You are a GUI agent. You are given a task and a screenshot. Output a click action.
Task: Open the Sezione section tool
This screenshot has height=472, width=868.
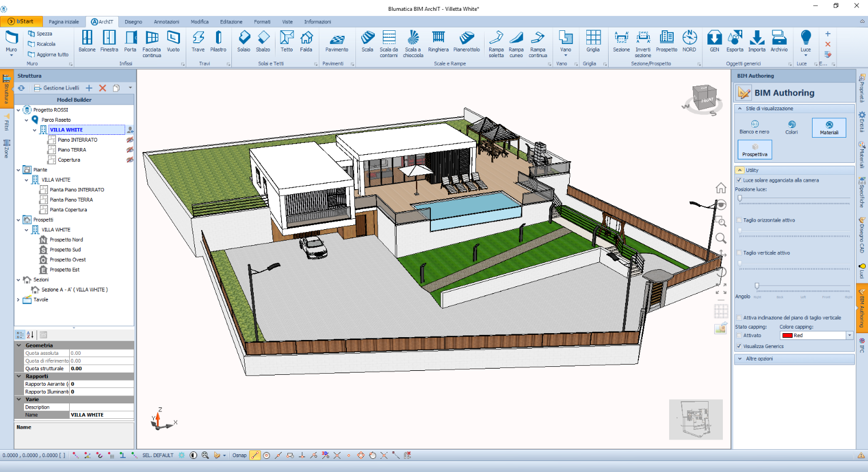tap(621, 42)
